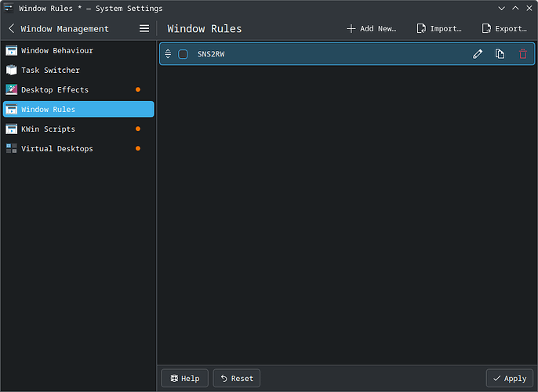Apply the window rule changes
This screenshot has height=392, width=538.
510,378
